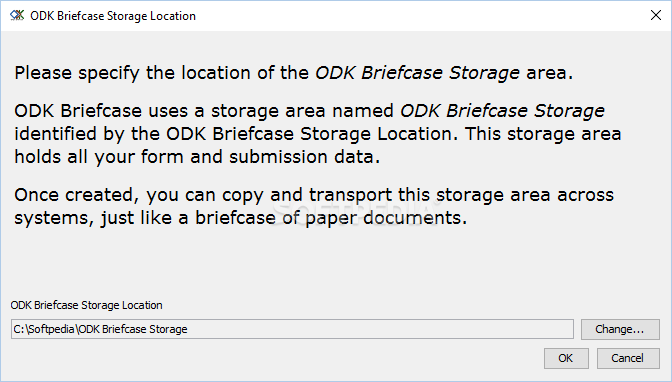
Task: Close the ODK Briefcase Storage Location dialog
Action: (x=655, y=15)
